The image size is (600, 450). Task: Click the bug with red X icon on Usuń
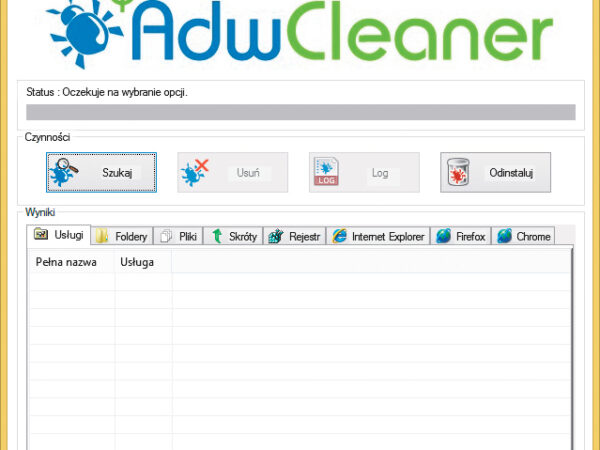coord(194,173)
